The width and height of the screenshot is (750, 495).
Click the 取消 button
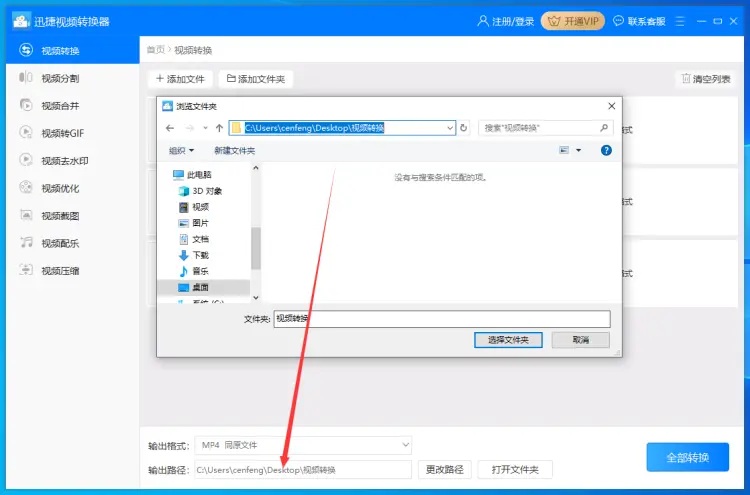tap(581, 340)
